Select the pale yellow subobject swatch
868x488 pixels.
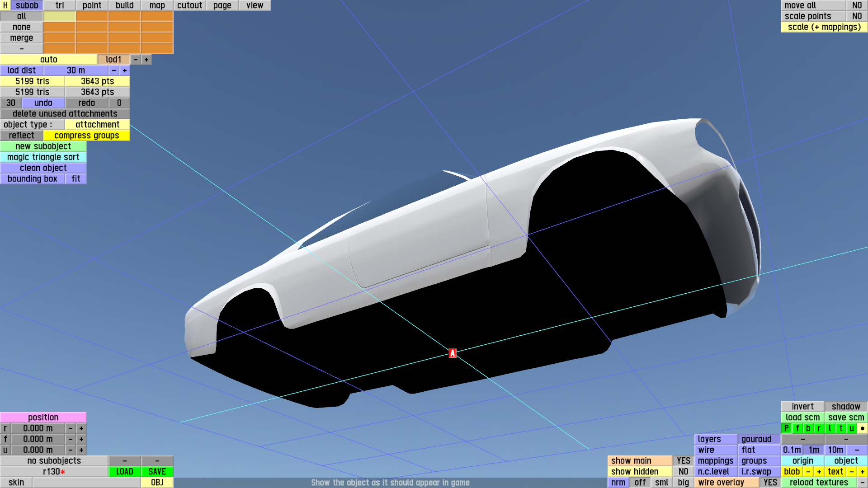[59, 16]
